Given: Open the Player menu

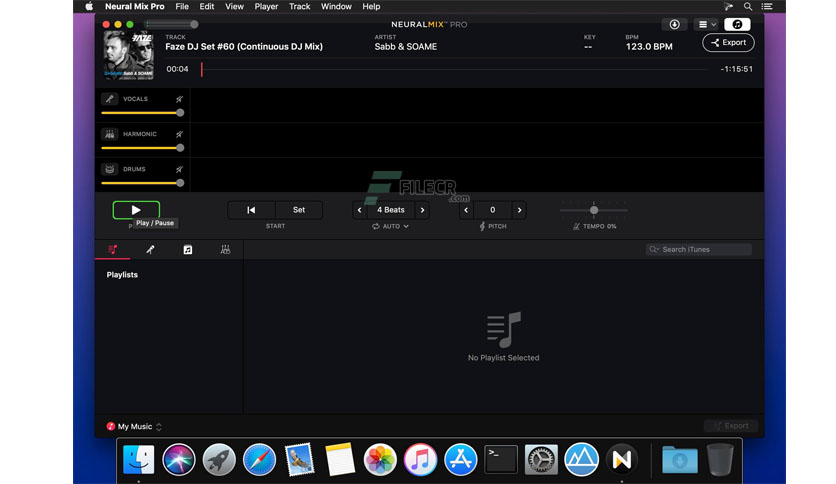Looking at the screenshot, I should [266, 6].
